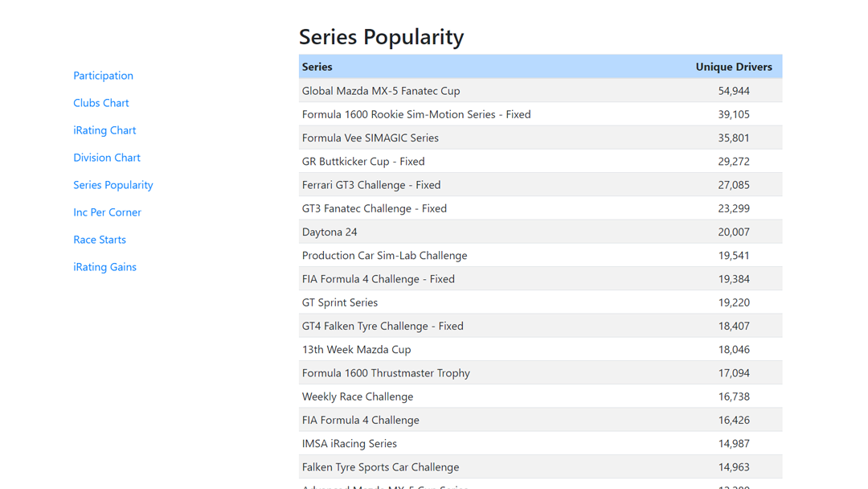Click the Daytona 24 table row
The height and width of the screenshot is (489, 868).
pyautogui.click(x=330, y=232)
